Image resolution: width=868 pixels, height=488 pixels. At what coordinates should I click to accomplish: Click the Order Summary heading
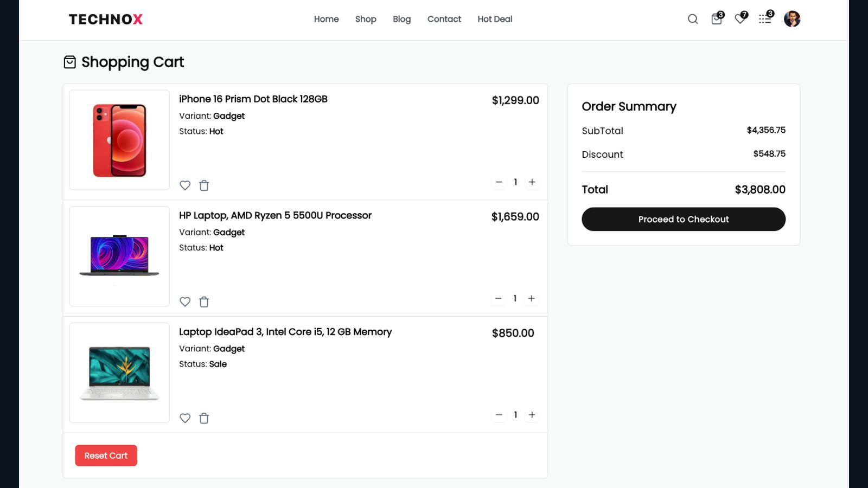(629, 107)
